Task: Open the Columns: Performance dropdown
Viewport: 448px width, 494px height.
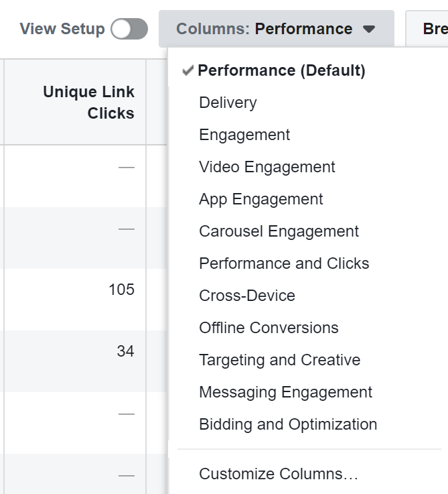Action: pyautogui.click(x=276, y=29)
